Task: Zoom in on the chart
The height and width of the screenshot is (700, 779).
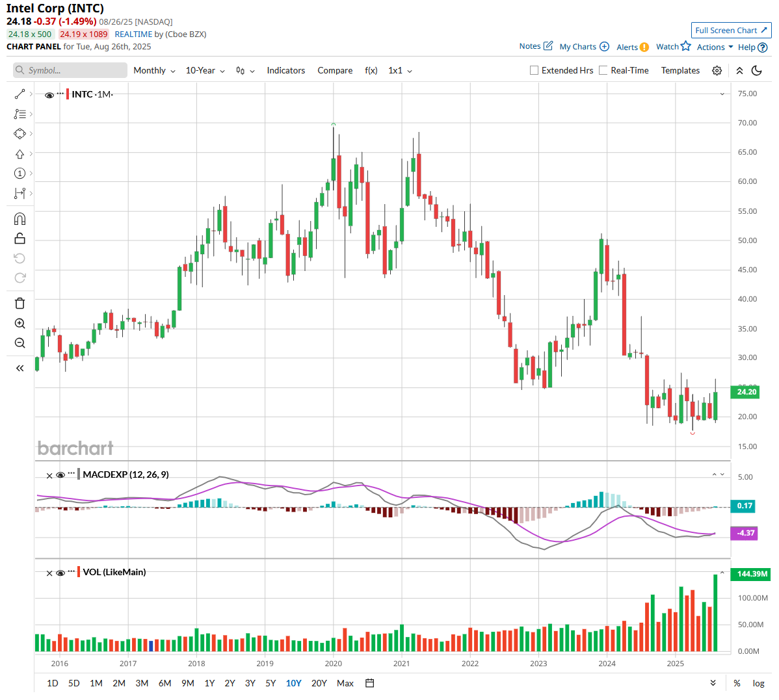Action: tap(20, 324)
